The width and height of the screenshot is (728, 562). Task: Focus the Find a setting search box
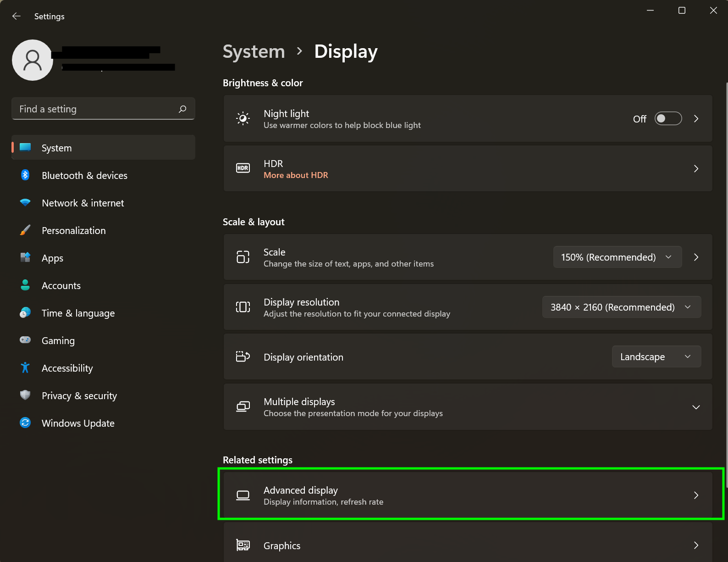click(x=96, y=109)
